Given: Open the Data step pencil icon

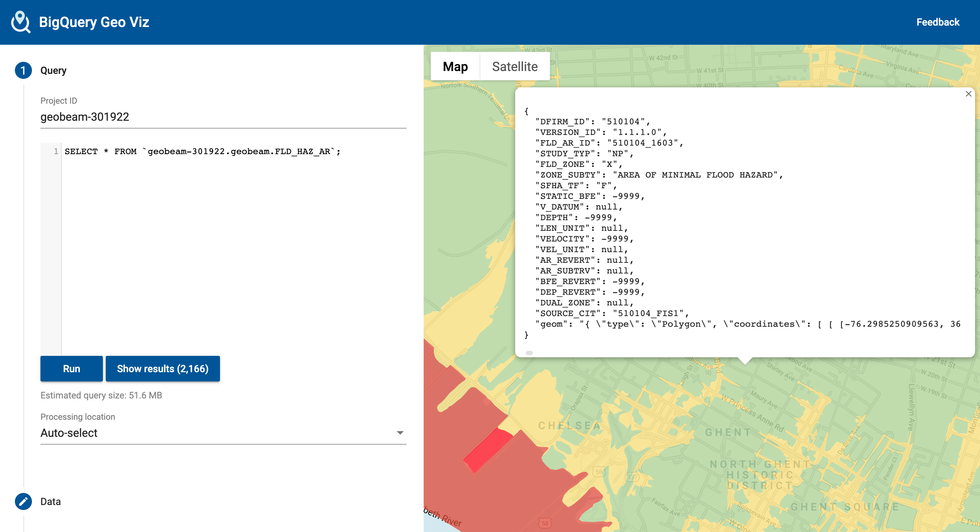Looking at the screenshot, I should click(23, 501).
